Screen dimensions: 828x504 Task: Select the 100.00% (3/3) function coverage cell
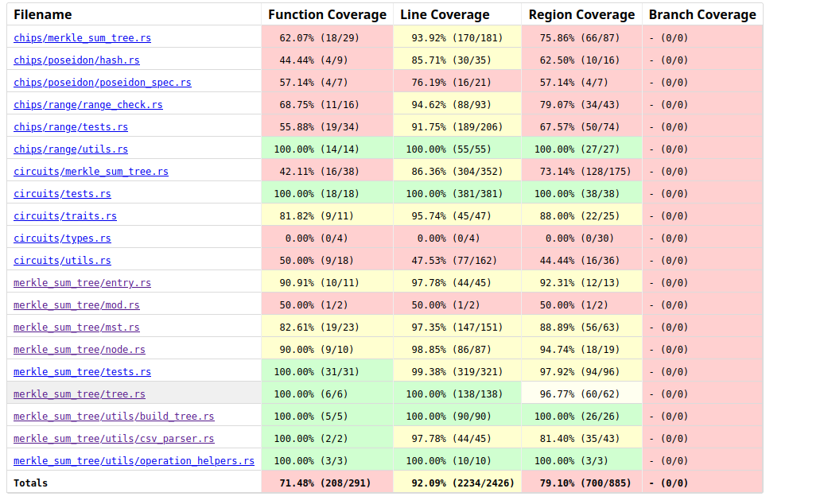[x=328, y=461]
